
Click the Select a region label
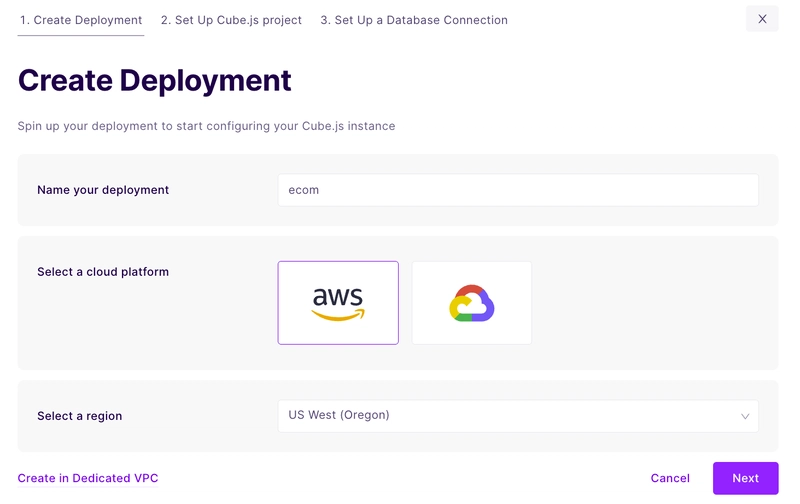click(80, 416)
